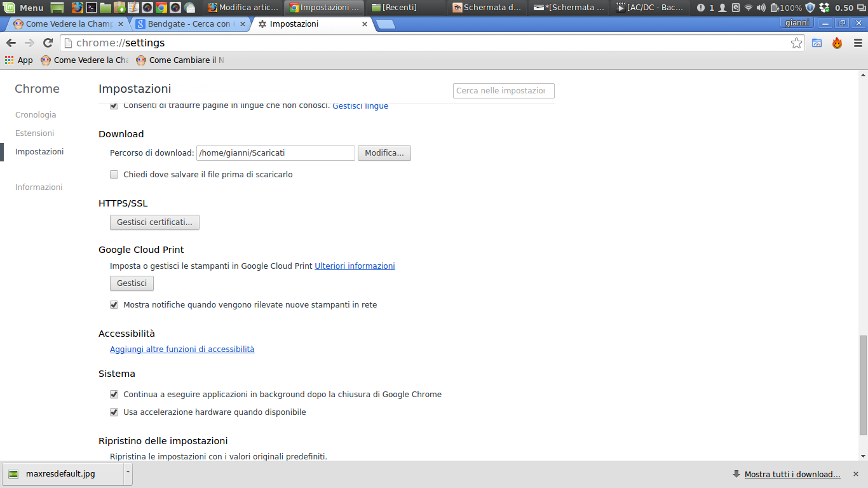Close the Bendgate search tab
Viewport: 868px width, 488px height.
[x=243, y=24]
